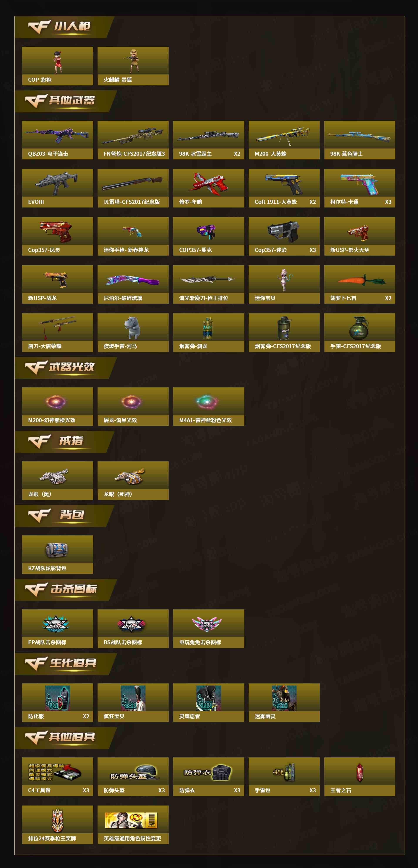Click the C4工具钳 item label
418x868 pixels.
(x=39, y=790)
